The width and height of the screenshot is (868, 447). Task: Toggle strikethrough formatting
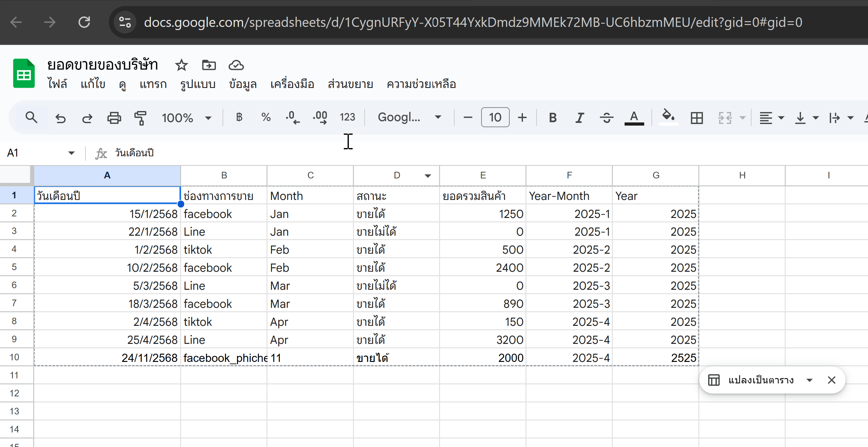click(606, 118)
